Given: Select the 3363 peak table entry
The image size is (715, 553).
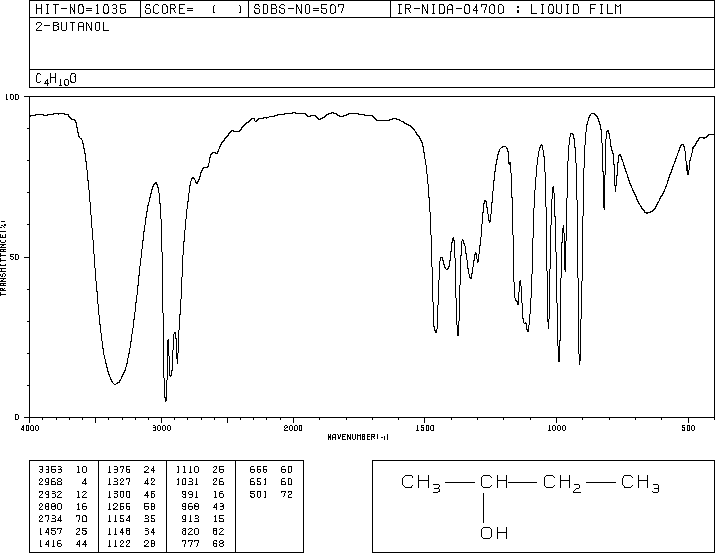Looking at the screenshot, I should click(x=63, y=470).
